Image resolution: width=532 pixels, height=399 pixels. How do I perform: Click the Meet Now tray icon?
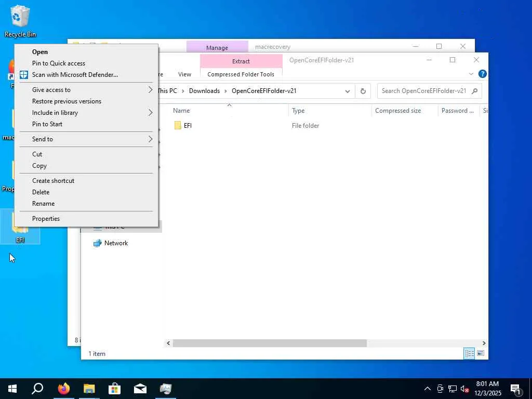tap(440, 389)
